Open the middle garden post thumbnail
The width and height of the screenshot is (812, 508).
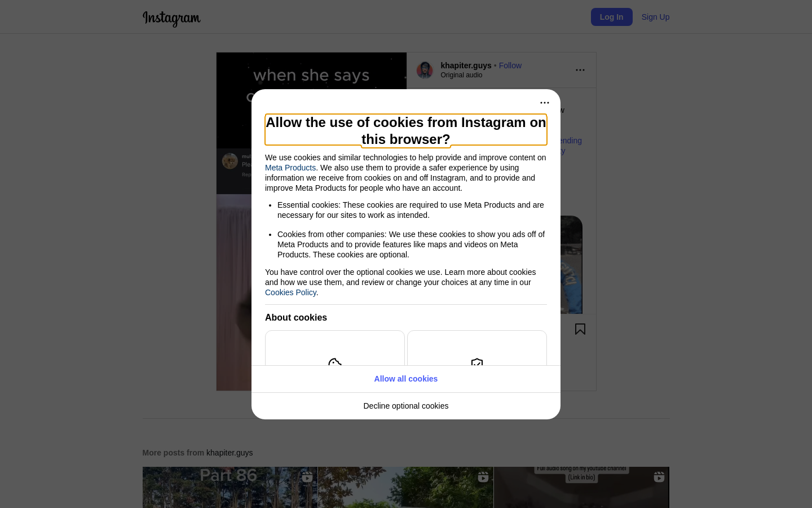406,487
